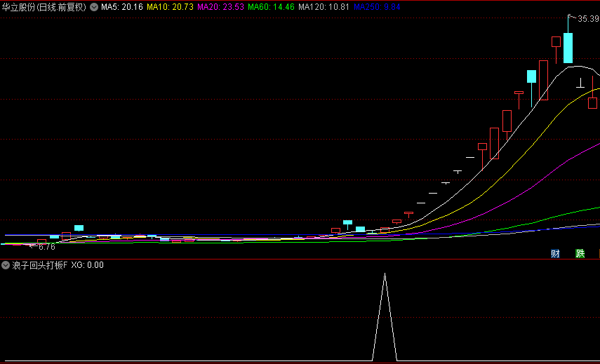Click the XG signal spike peak
The height and width of the screenshot is (364, 600).
click(x=385, y=274)
